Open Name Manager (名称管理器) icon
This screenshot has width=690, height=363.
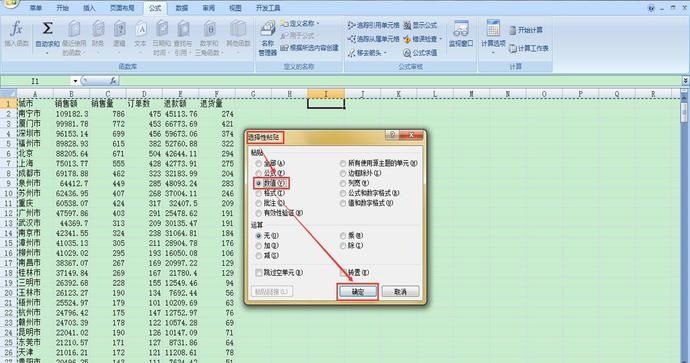coord(268,29)
